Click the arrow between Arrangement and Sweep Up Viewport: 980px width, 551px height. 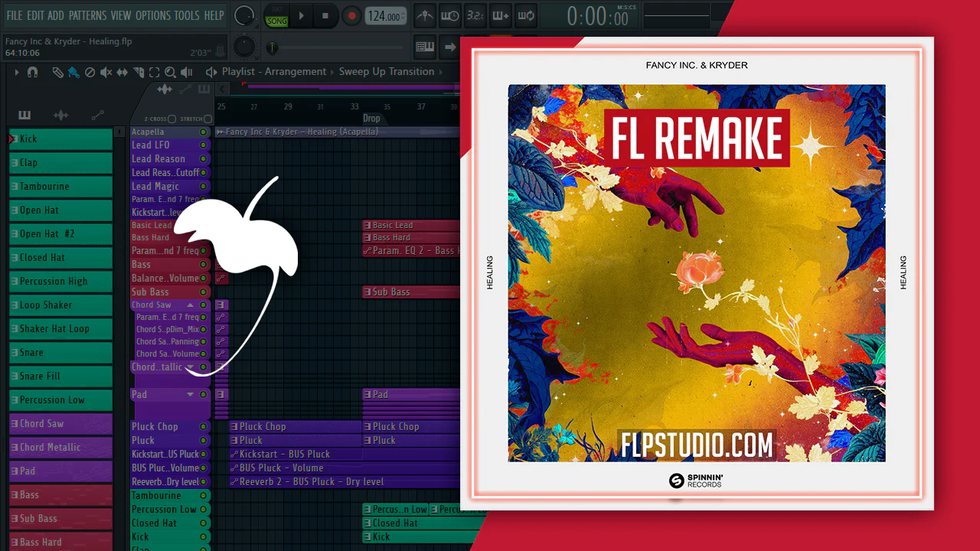pos(333,72)
